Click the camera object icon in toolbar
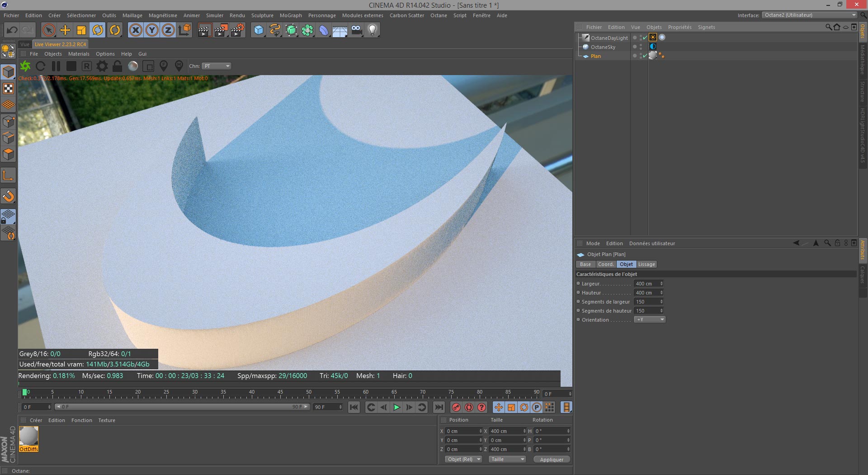The image size is (868, 475). click(356, 30)
